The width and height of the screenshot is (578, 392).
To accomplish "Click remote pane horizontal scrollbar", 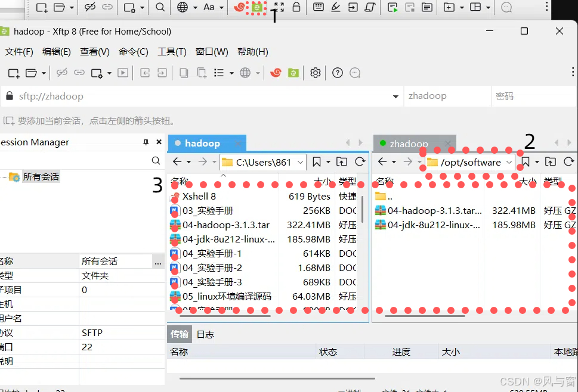I will pos(425,316).
